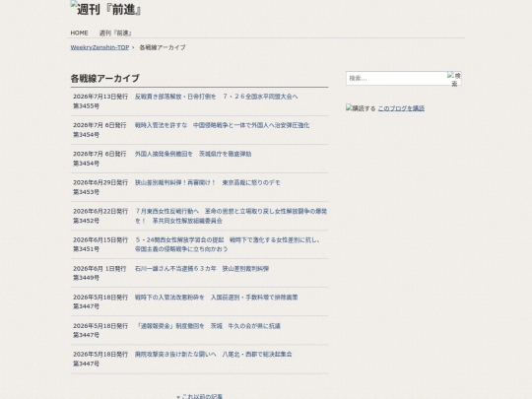This screenshot has height=399, width=532.
Task: Open the HOME menu item
Action: 79,33
